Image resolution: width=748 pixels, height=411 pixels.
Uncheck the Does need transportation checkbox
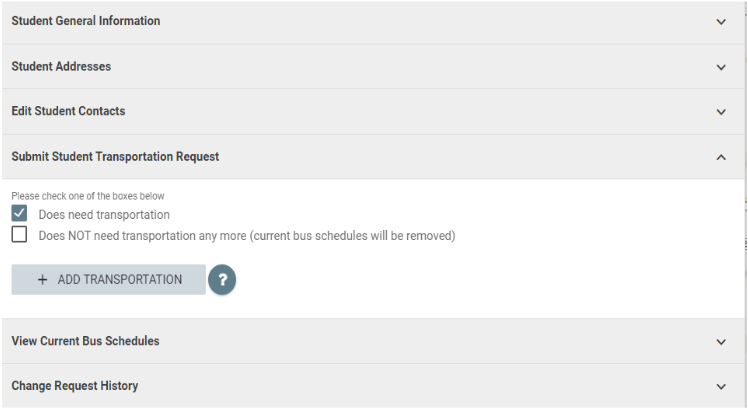[19, 213]
